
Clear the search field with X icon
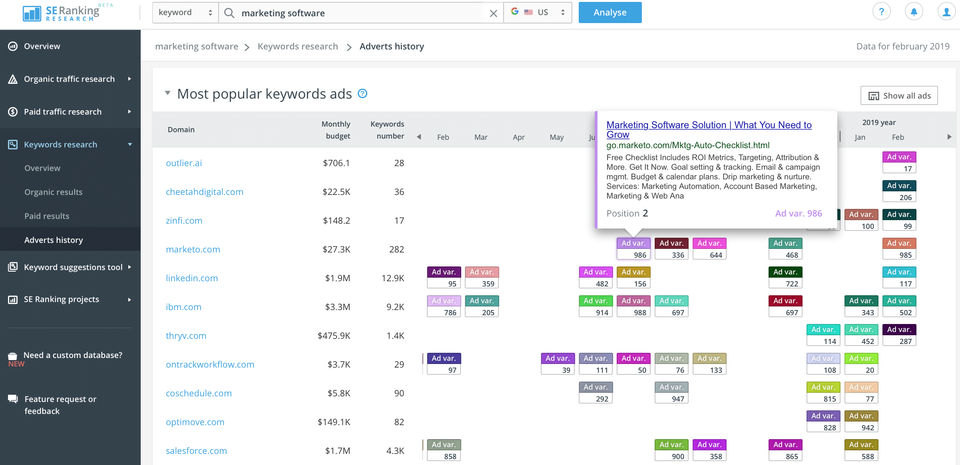coord(493,13)
